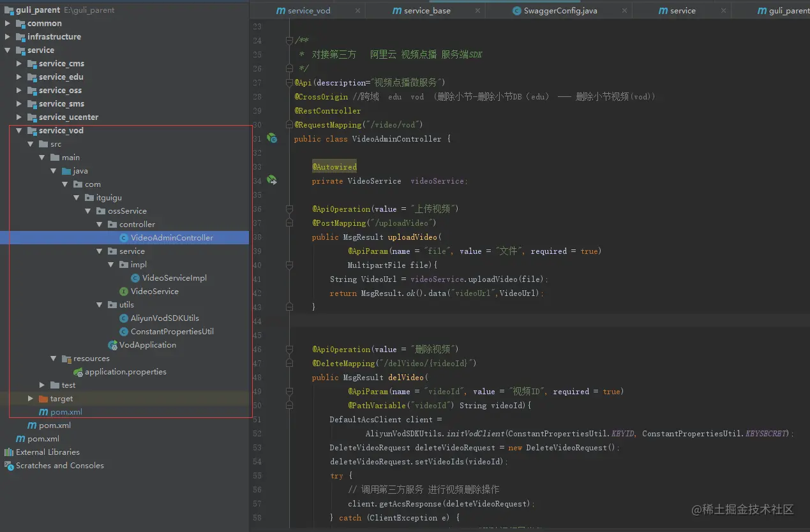The height and width of the screenshot is (532, 810).
Task: Click the guli_parent project module icon
Action: click(x=9, y=10)
